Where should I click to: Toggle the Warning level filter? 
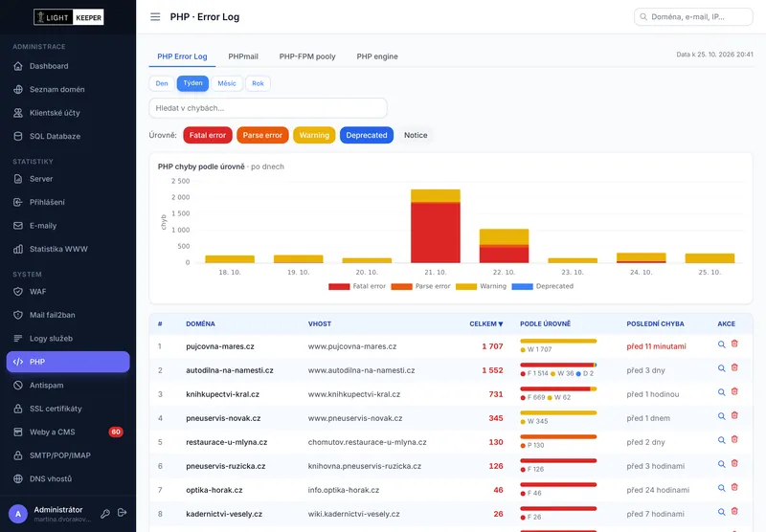point(314,135)
